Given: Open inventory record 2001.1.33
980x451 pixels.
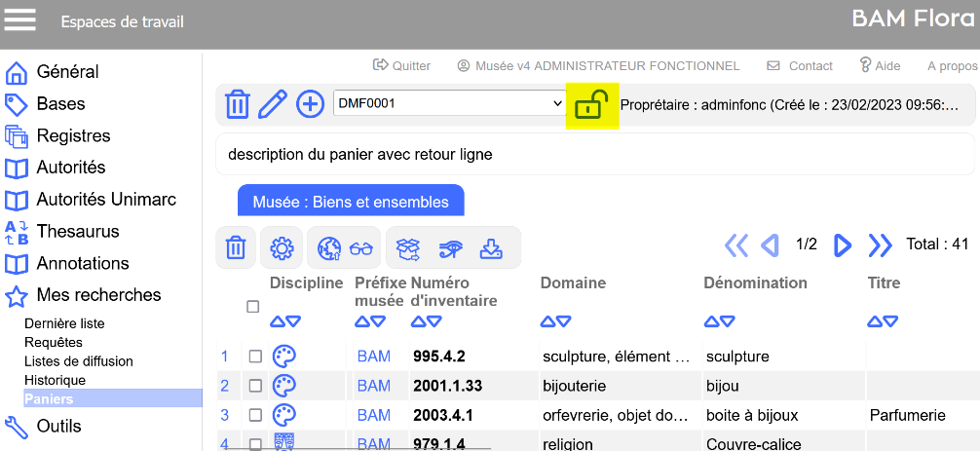Looking at the screenshot, I should 447,386.
